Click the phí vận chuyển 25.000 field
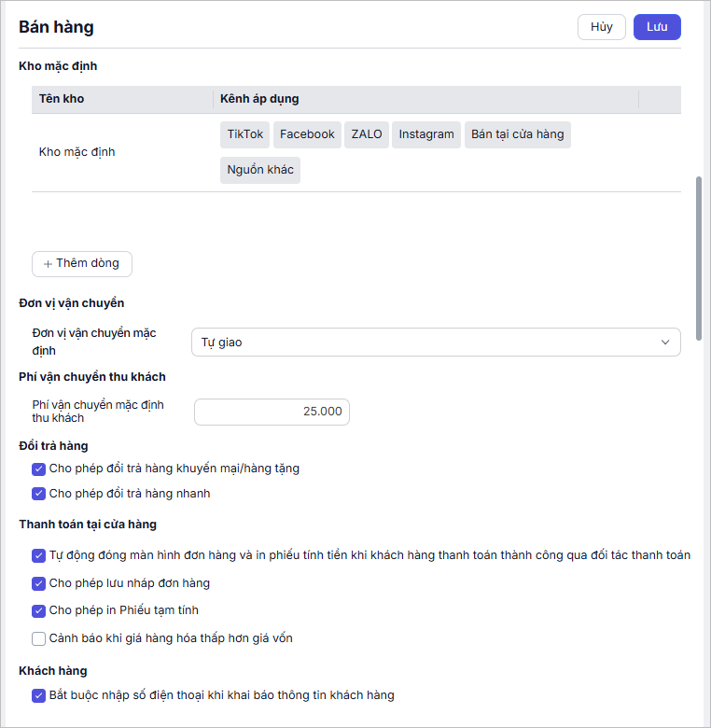Screen dimensions: 711x728 (272, 412)
